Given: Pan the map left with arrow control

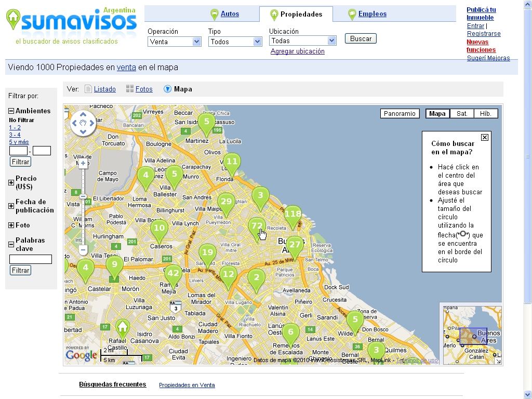Looking at the screenshot, I should [75, 123].
